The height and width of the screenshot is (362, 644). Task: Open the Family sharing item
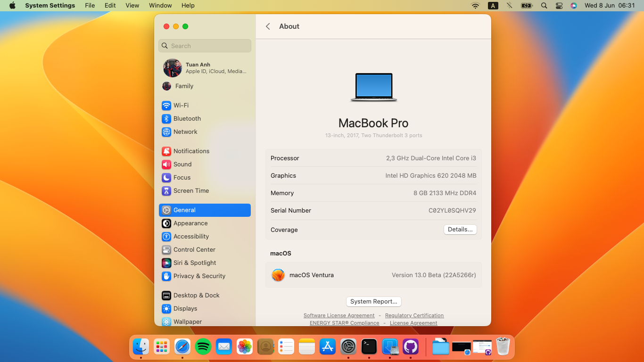click(x=205, y=86)
